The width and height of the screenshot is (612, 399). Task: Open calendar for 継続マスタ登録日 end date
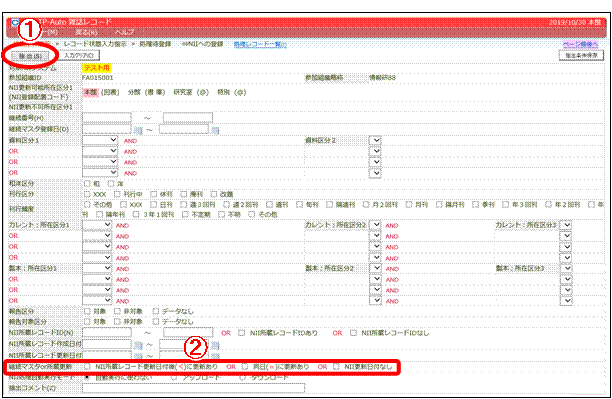point(215,130)
